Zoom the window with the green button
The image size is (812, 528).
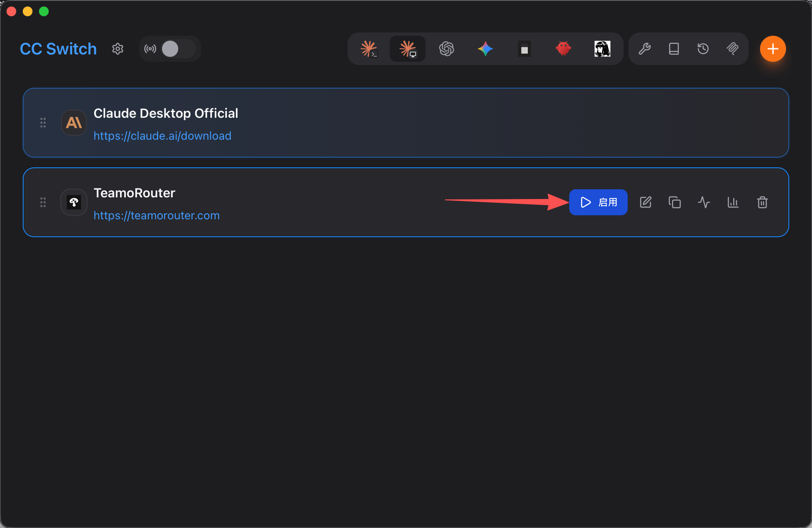(44, 11)
